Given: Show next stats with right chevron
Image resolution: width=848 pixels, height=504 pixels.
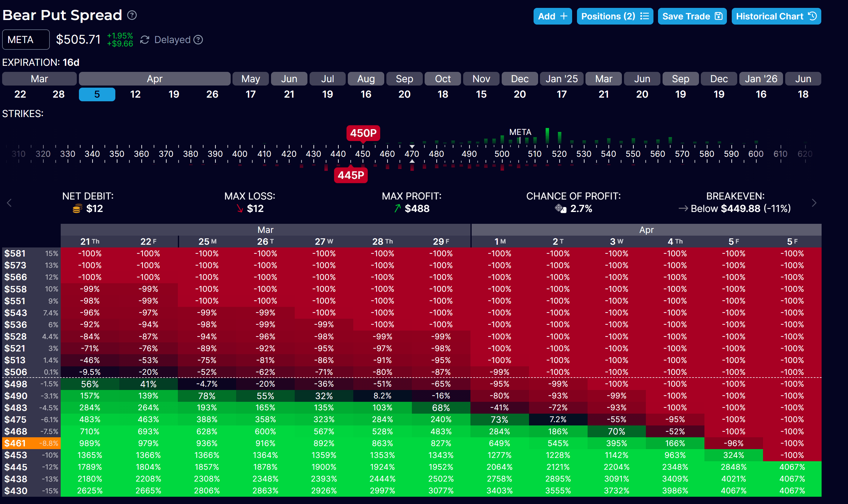Looking at the screenshot, I should (814, 203).
